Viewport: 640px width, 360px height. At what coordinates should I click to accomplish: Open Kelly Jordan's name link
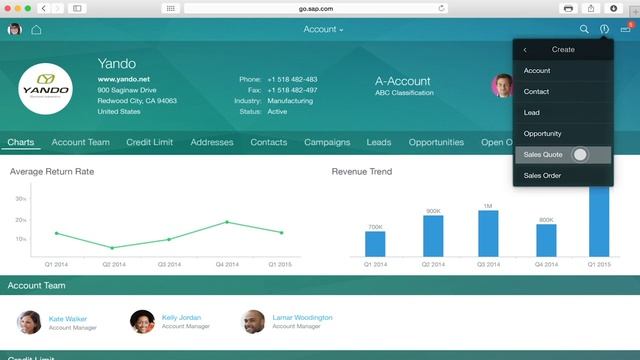click(181, 317)
